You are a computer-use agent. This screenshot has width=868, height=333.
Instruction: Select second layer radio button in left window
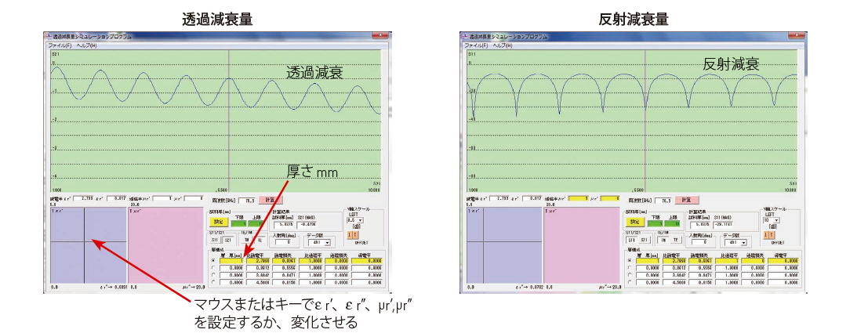(x=212, y=267)
